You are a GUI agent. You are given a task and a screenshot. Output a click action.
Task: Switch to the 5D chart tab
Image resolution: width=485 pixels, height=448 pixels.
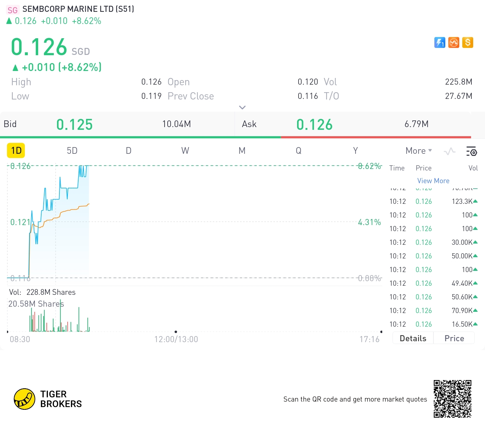(72, 151)
